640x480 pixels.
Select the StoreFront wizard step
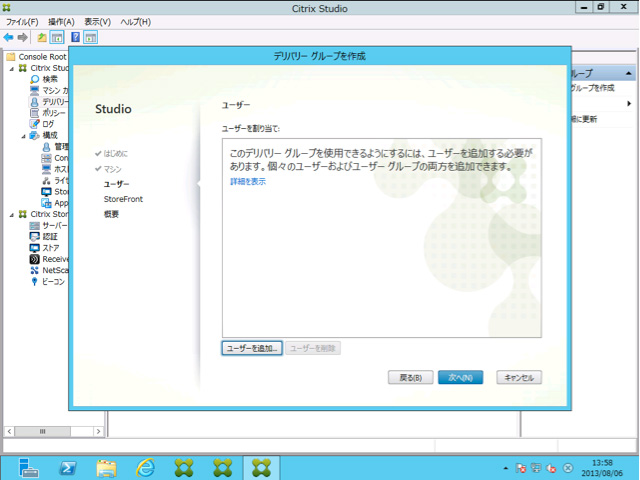[123, 199]
